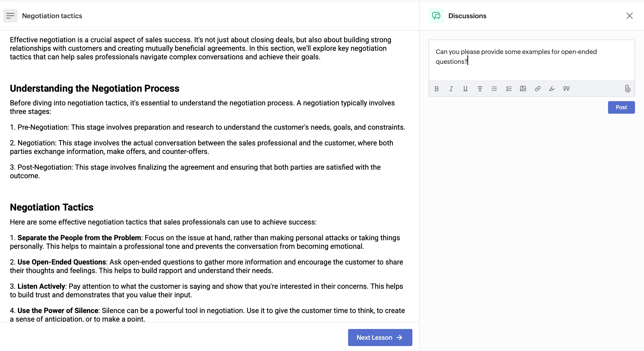The height and width of the screenshot is (351, 644).
Task: Close the Discussions panel
Action: 629,16
